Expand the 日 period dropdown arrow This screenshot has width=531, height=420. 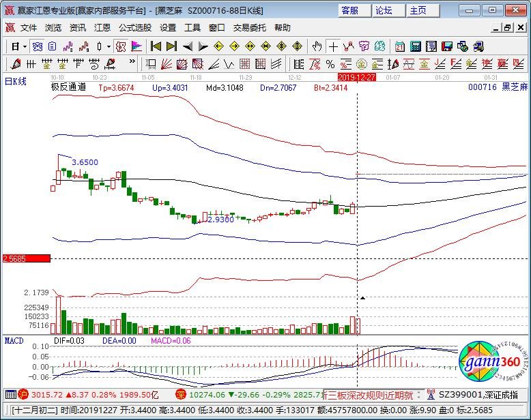(x=25, y=46)
